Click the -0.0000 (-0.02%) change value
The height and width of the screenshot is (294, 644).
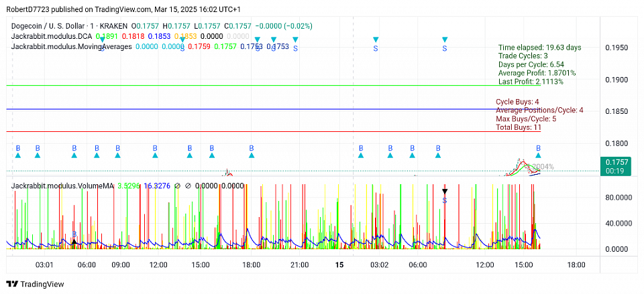point(282,26)
